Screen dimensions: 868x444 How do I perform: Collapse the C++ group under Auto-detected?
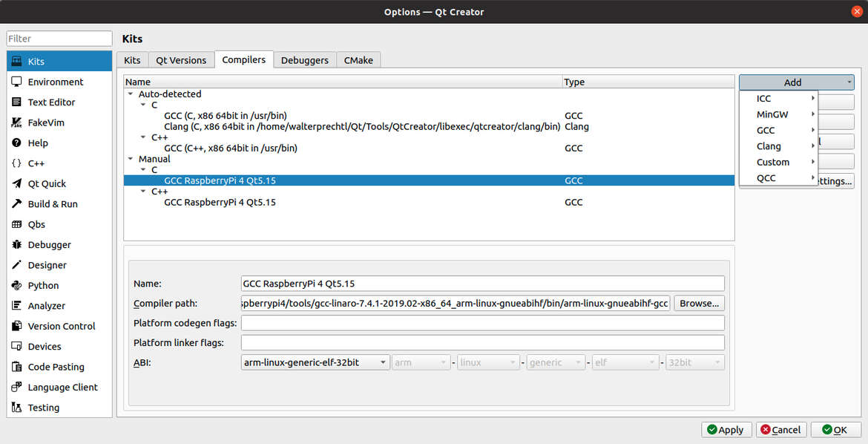[143, 137]
